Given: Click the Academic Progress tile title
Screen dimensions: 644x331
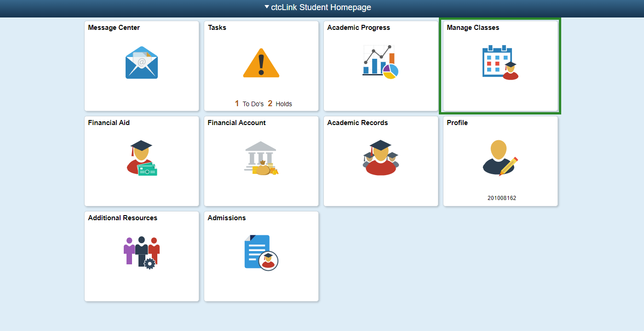Looking at the screenshot, I should 359,28.
